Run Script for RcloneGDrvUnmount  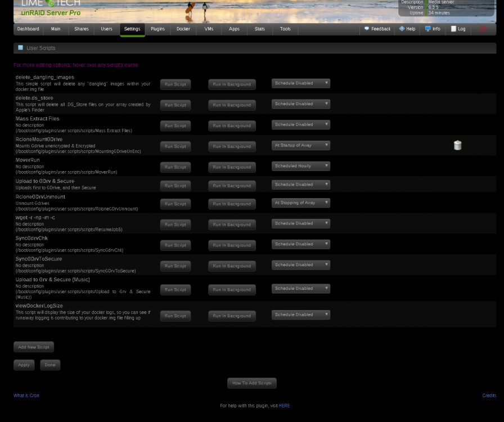point(175,204)
